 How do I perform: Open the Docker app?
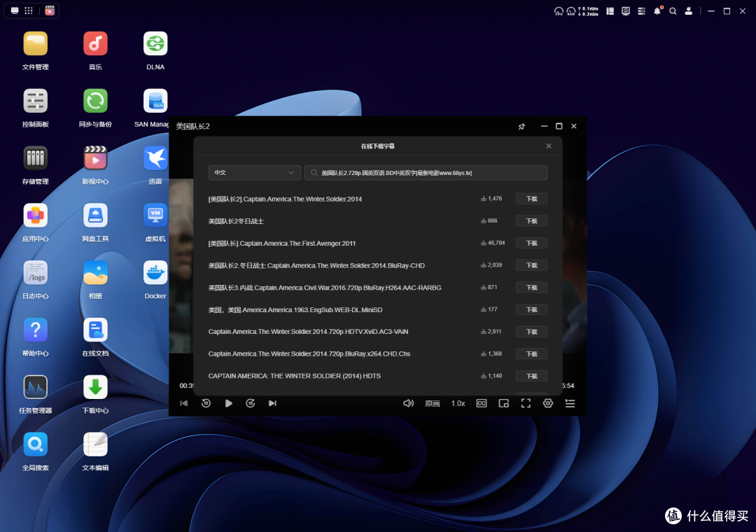tap(155, 273)
